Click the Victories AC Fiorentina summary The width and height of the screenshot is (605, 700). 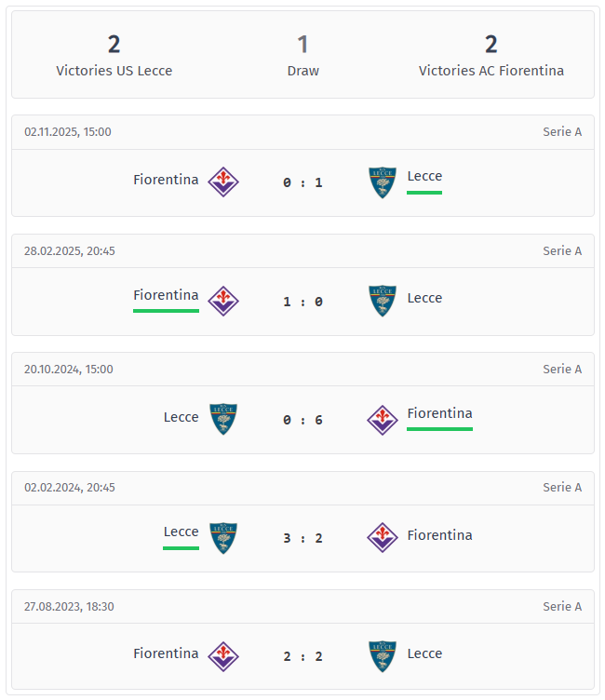pos(491,55)
